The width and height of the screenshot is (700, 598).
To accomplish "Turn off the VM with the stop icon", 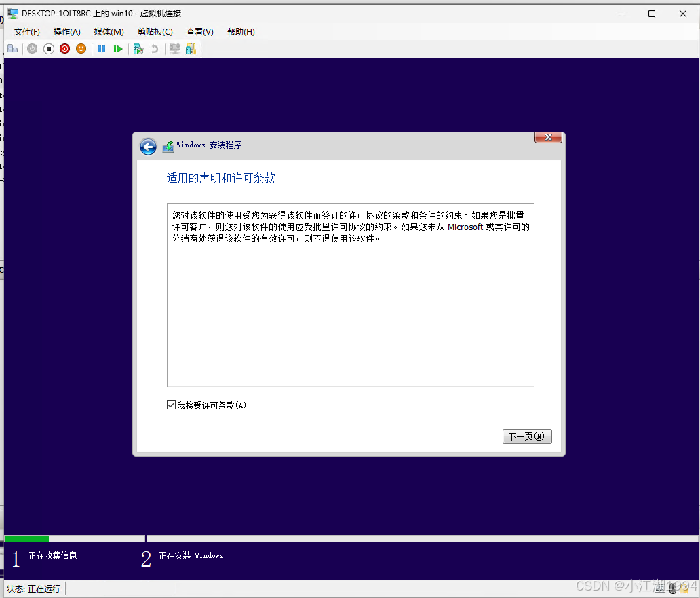I will click(x=49, y=49).
